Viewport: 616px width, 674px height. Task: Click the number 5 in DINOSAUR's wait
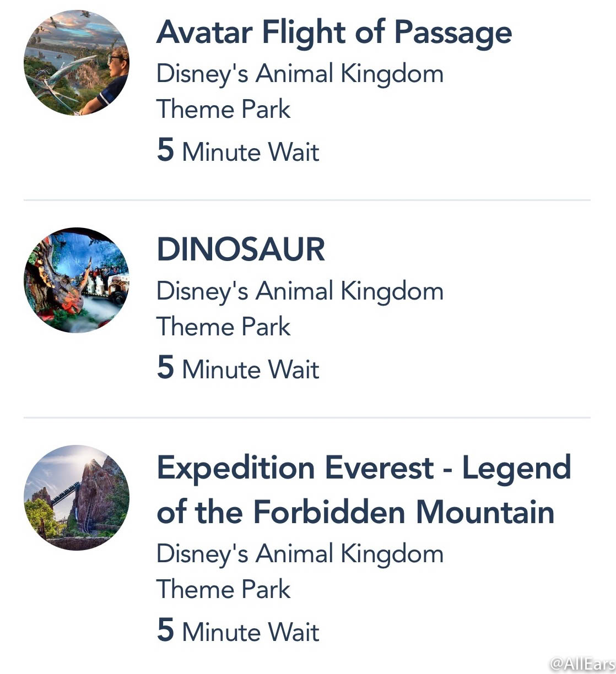pos(165,367)
